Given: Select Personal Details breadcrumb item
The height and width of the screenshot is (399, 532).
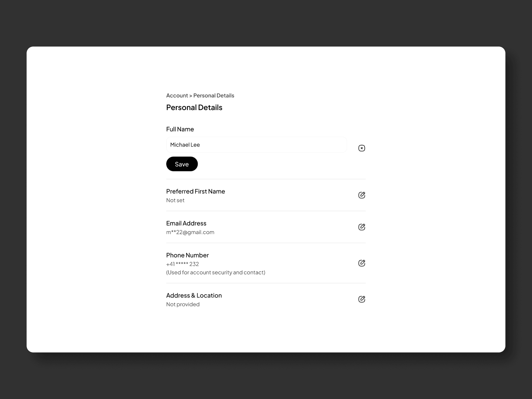Looking at the screenshot, I should [x=214, y=96].
